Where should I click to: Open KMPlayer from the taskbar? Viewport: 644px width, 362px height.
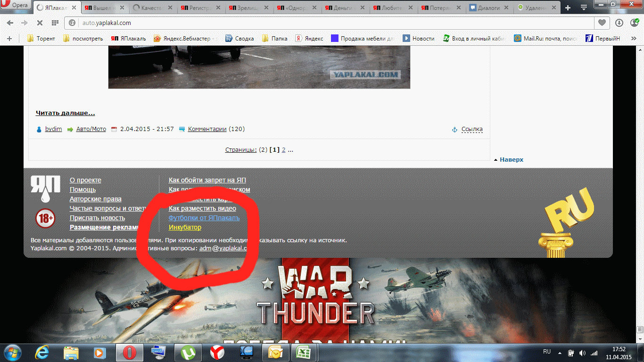247,352
